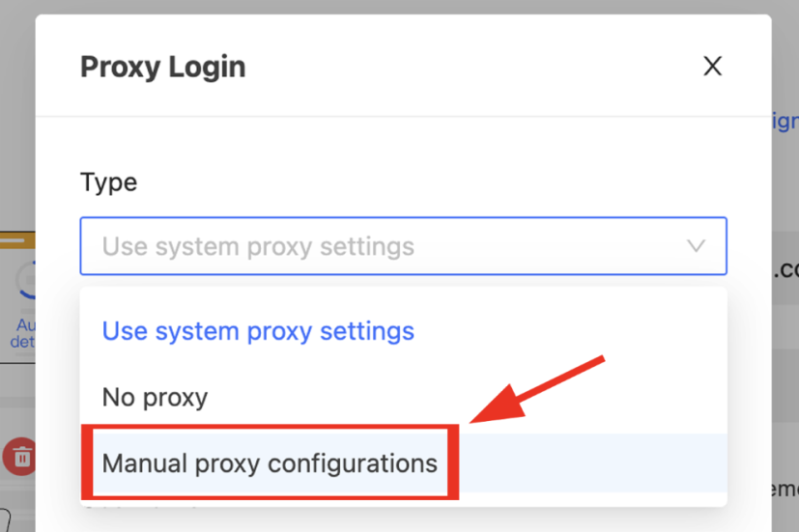Choose the "No proxy" option

(155, 397)
